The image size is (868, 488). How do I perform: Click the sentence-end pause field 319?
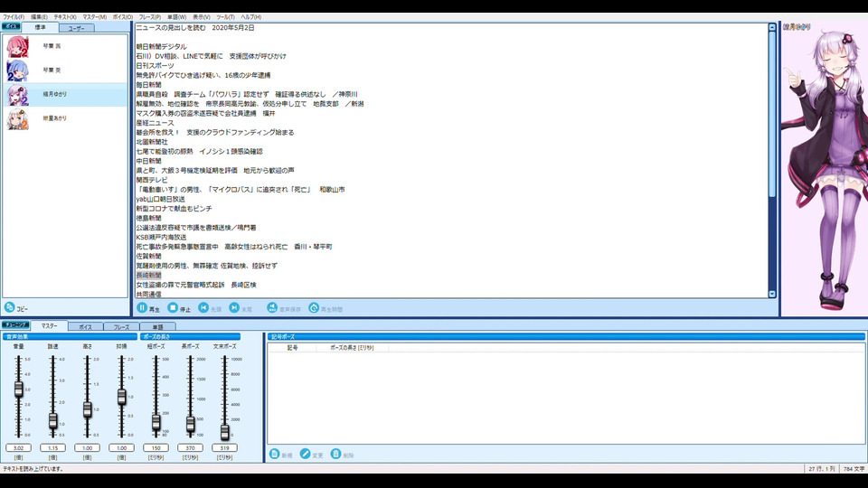point(225,447)
